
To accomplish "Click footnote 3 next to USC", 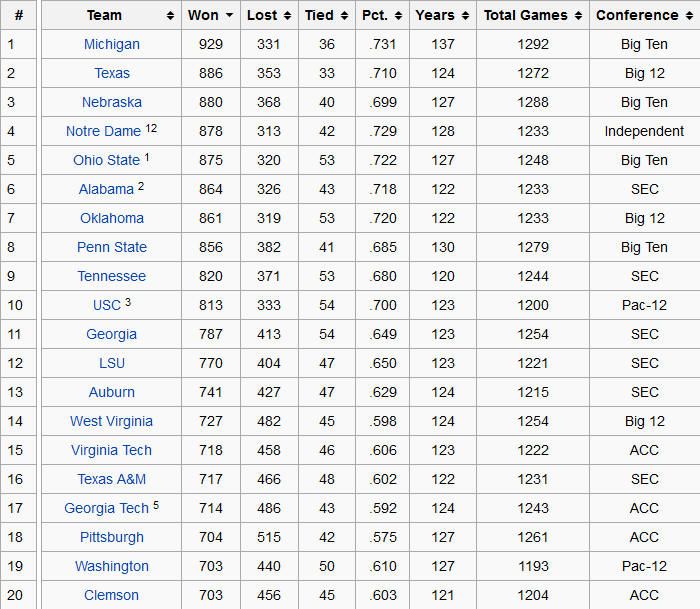I will (x=128, y=302).
